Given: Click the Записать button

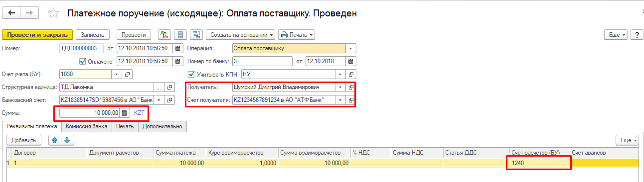Looking at the screenshot, I should point(92,35).
